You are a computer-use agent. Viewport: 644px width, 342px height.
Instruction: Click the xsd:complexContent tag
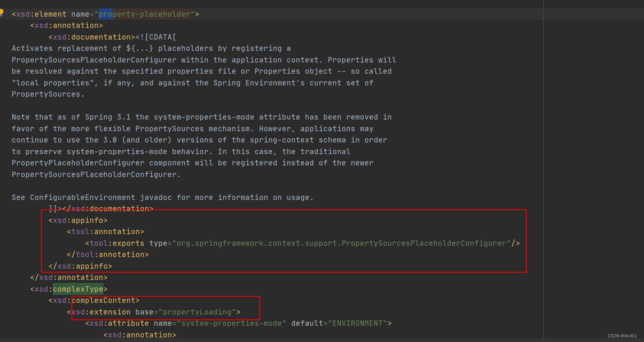pos(94,300)
